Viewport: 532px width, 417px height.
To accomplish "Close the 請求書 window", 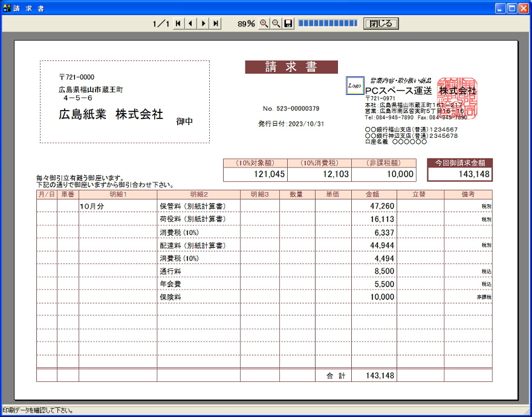I will pos(523,8).
